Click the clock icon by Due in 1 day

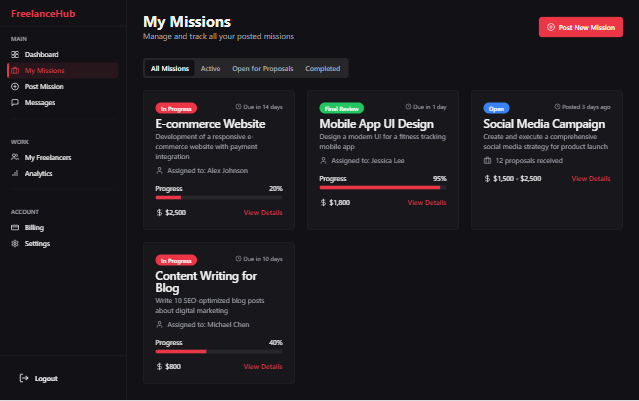408,107
